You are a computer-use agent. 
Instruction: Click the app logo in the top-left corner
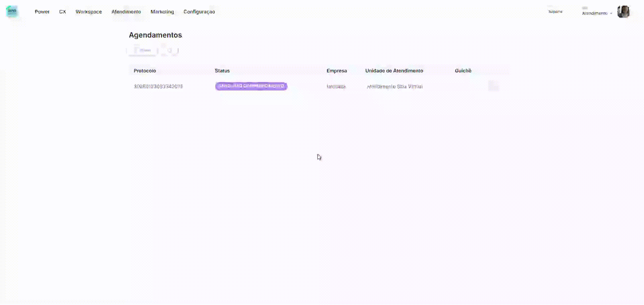pyautogui.click(x=12, y=11)
